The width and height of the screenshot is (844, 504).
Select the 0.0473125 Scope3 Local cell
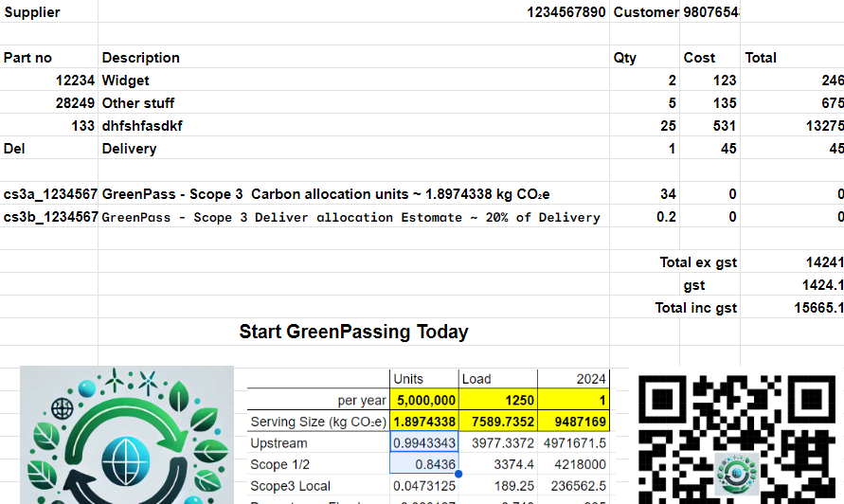[424, 486]
